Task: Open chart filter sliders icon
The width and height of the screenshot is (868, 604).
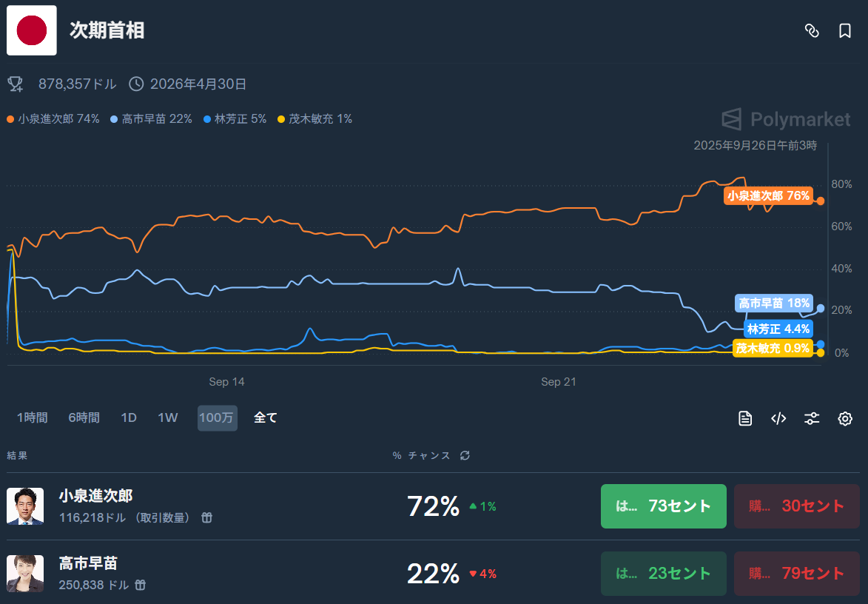Action: pyautogui.click(x=812, y=418)
